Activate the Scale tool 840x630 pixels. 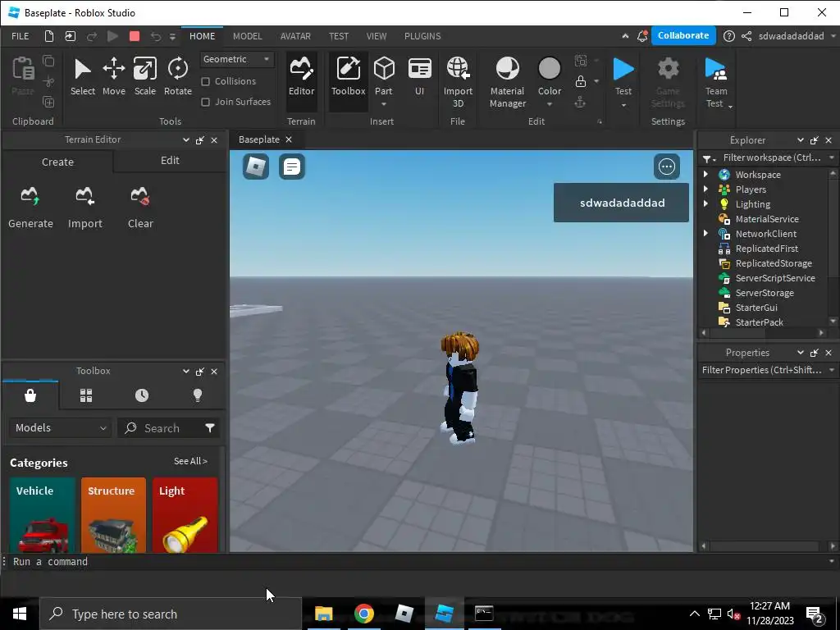(x=144, y=77)
